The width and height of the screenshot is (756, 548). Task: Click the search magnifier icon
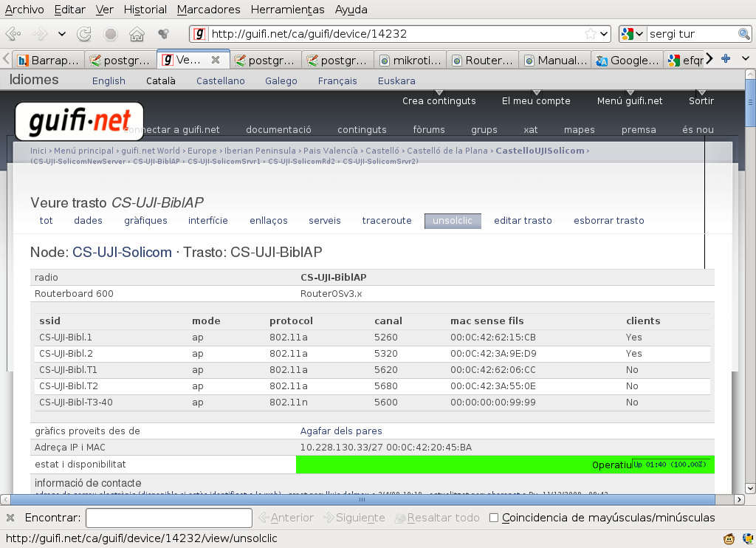click(743, 34)
